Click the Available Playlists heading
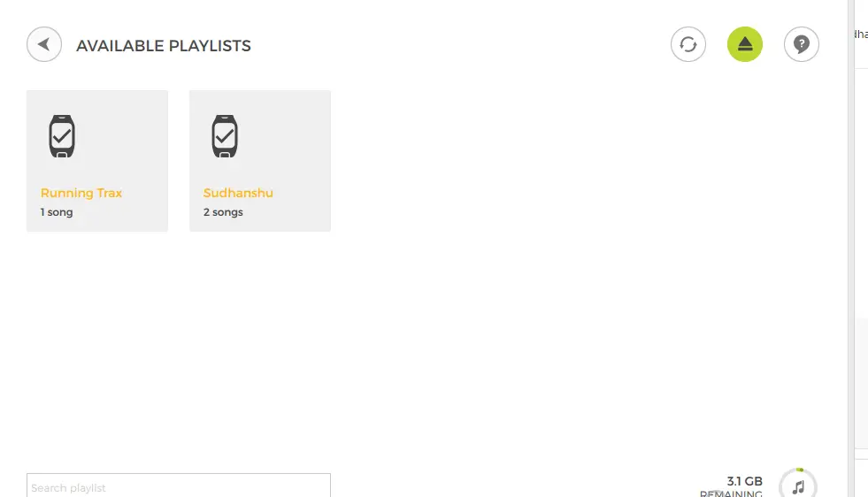The height and width of the screenshot is (497, 868). click(x=164, y=45)
